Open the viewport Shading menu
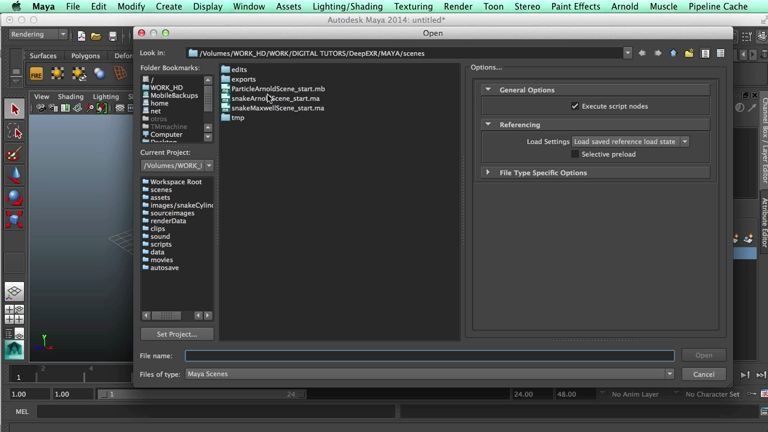Viewport: 768px width, 432px height. coord(71,96)
